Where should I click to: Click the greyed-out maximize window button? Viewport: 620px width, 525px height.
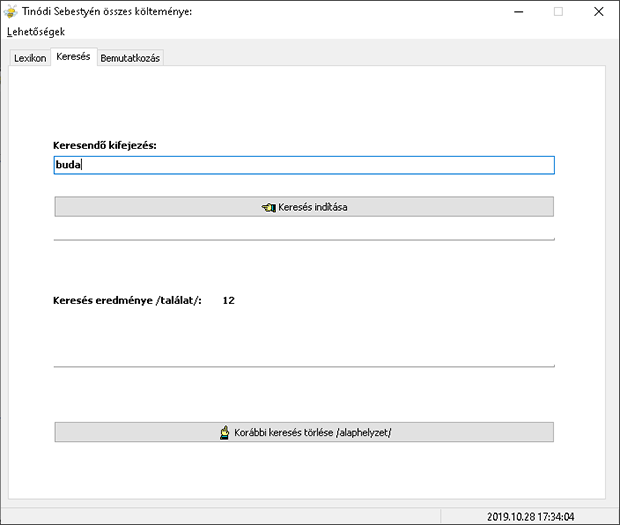(x=558, y=12)
